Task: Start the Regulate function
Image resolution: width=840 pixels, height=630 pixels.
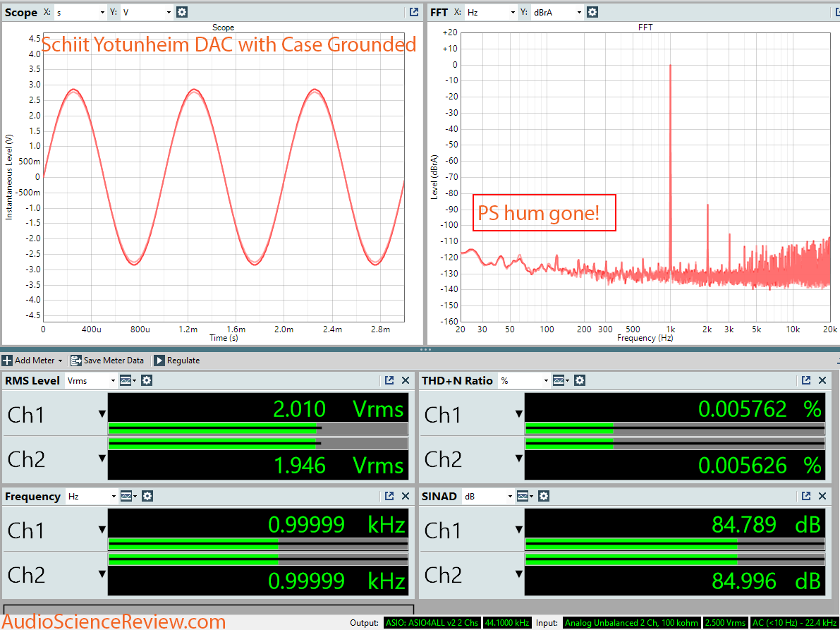Action: pos(177,361)
